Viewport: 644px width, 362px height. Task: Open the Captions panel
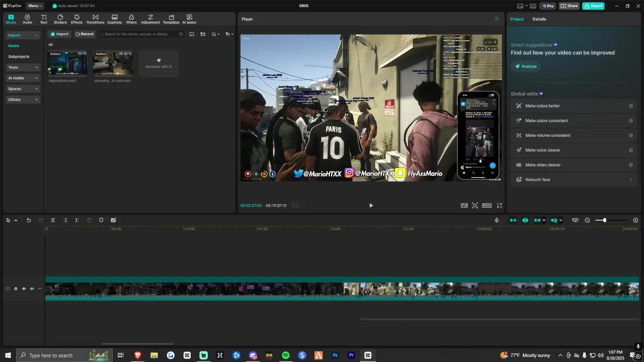click(114, 19)
